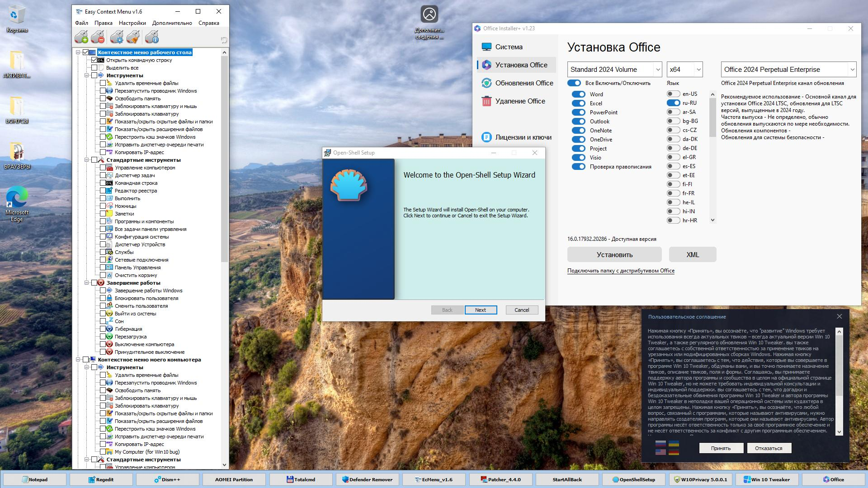The image size is (868, 488).
Task: Enable the en-US language toggle
Action: [673, 94]
